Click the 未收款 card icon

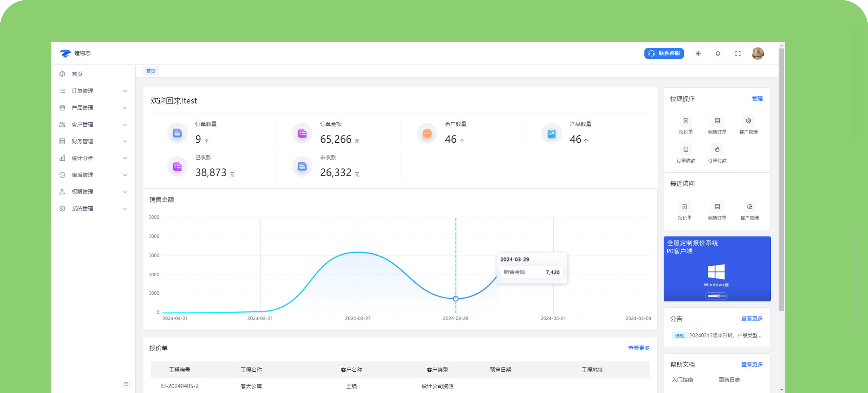[302, 166]
